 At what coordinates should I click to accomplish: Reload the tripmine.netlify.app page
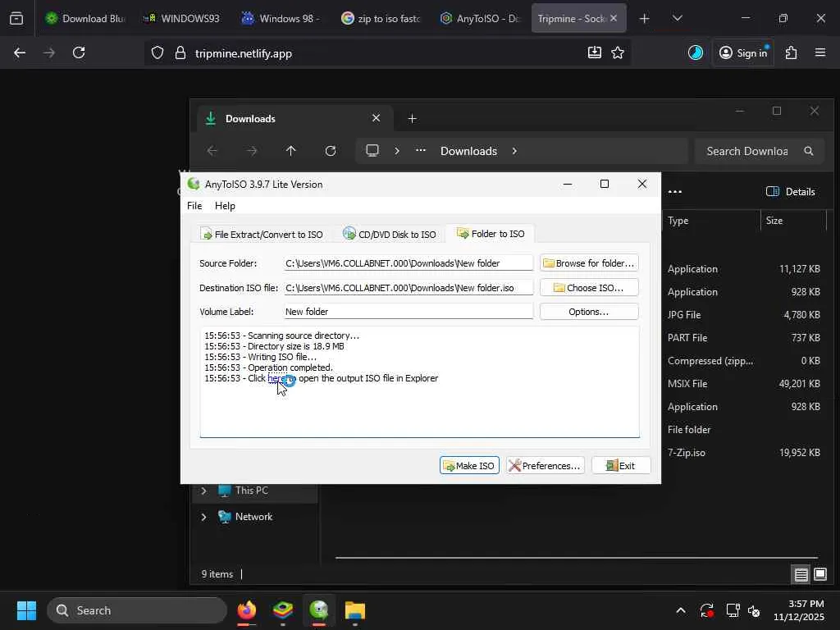point(79,52)
